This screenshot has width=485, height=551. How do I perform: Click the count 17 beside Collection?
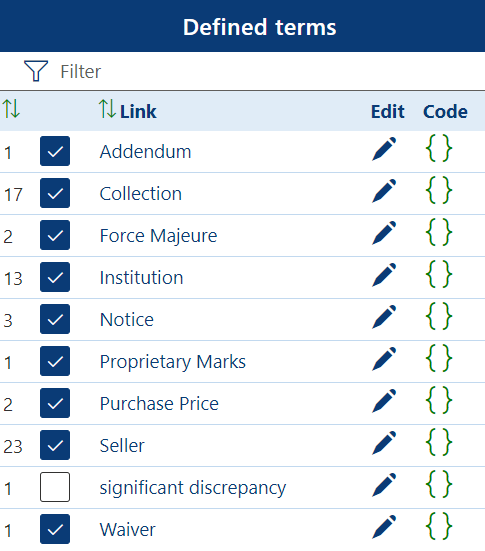[x=13, y=195]
